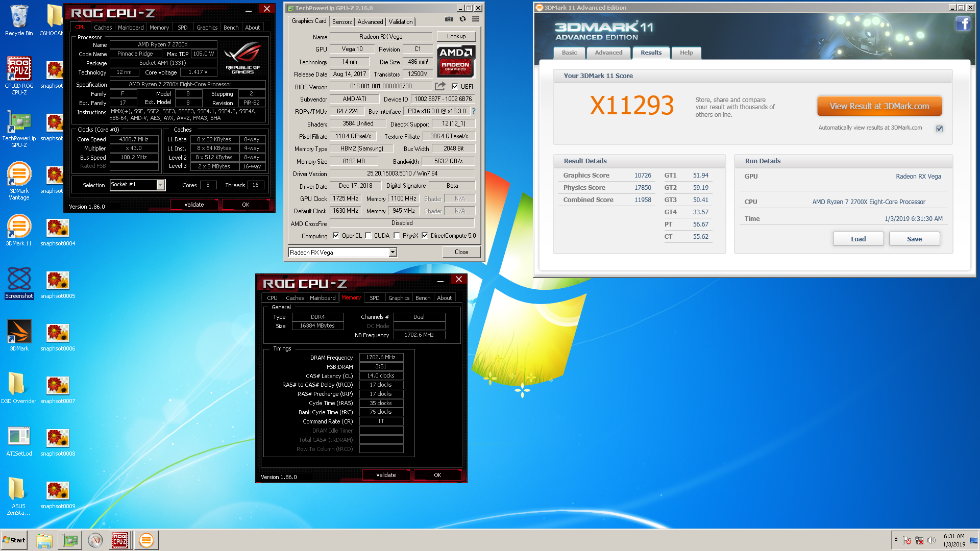The image size is (980, 551).
Task: Click View Result at 3DMark.com button
Action: [x=879, y=106]
